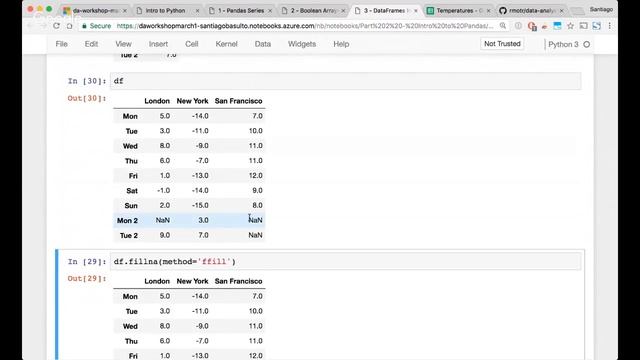This screenshot has height=360, width=640.
Task: Close the 1 - Pandas Series tab
Action: 270,11
